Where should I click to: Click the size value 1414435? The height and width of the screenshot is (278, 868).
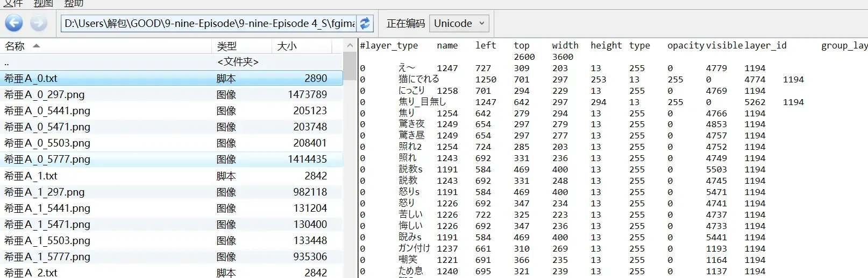pos(307,159)
